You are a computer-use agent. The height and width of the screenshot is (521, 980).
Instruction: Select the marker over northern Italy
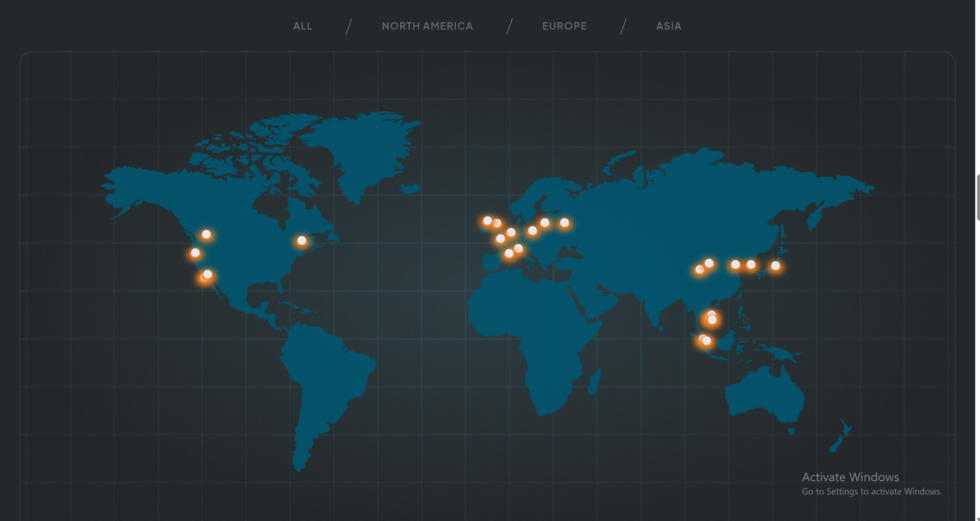coord(518,248)
